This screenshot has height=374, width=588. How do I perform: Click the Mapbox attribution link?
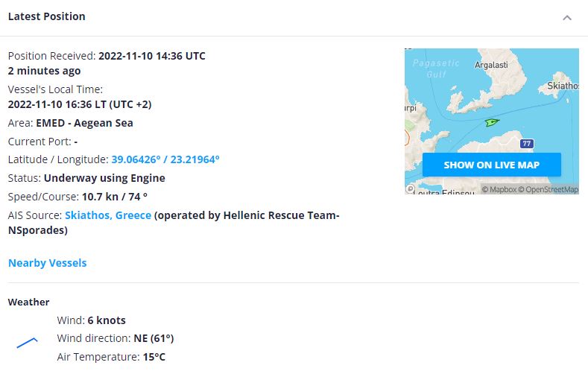(503, 189)
